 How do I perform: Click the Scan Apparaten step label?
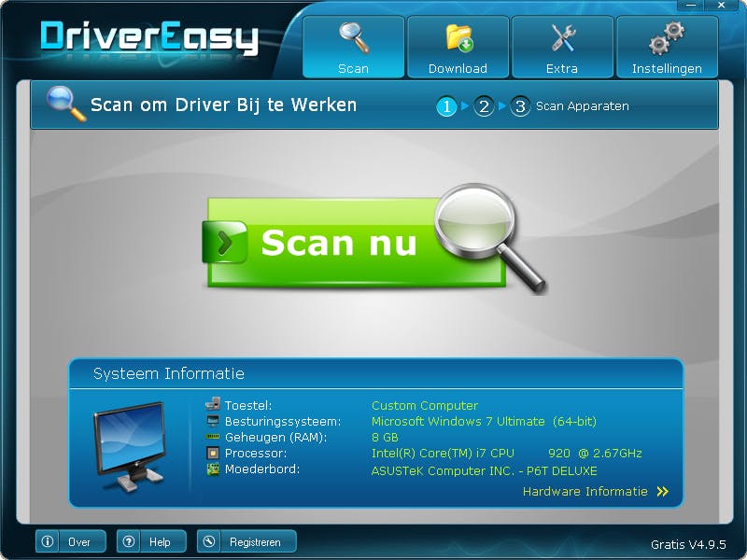click(582, 106)
